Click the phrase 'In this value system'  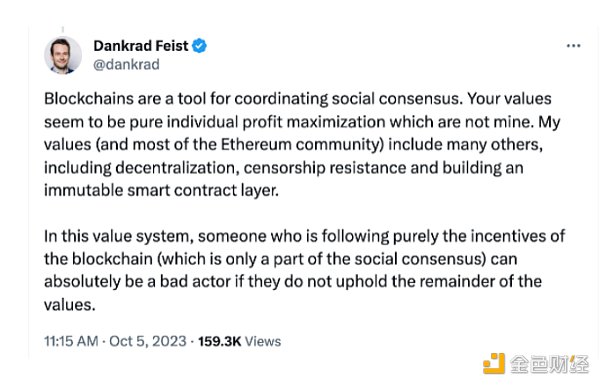click(x=116, y=236)
